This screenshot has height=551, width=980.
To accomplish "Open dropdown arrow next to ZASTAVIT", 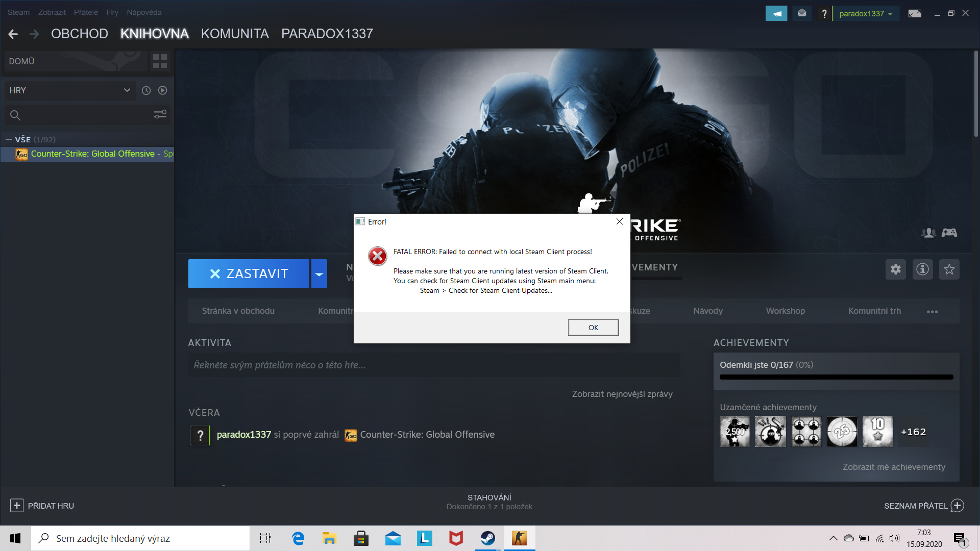I will click(319, 274).
